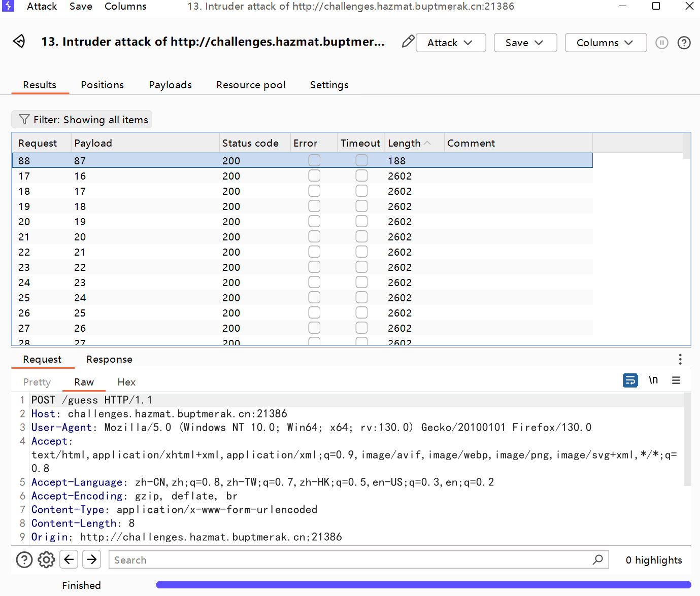This screenshot has width=700, height=596.
Task: Click the Length value 188
Action: [396, 161]
